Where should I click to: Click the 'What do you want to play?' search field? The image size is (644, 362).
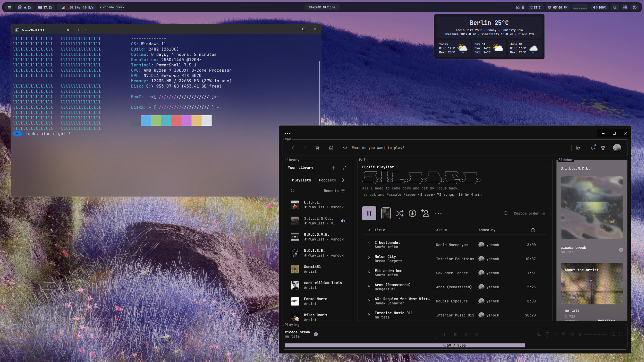click(378, 148)
